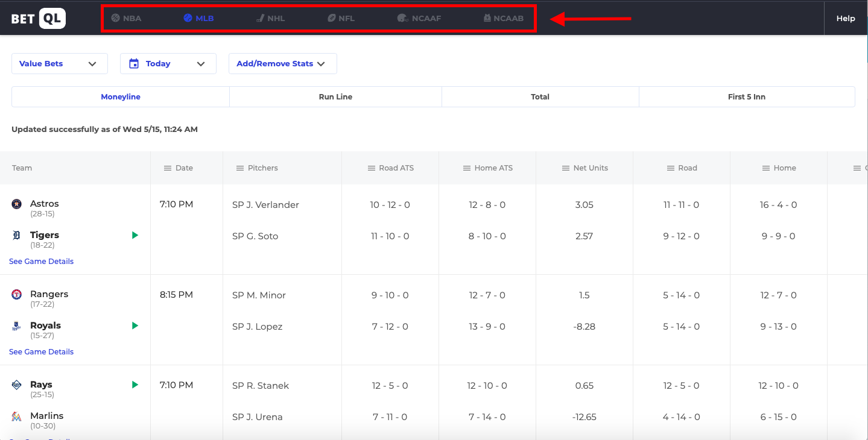Click the Royals team logo
Image resolution: width=868 pixels, height=440 pixels.
[16, 325]
